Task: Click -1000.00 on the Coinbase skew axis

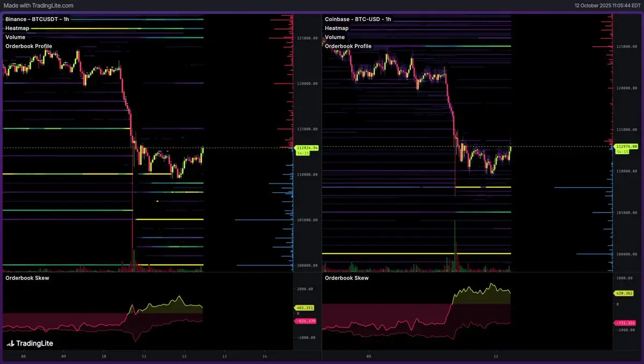Action: (x=625, y=330)
